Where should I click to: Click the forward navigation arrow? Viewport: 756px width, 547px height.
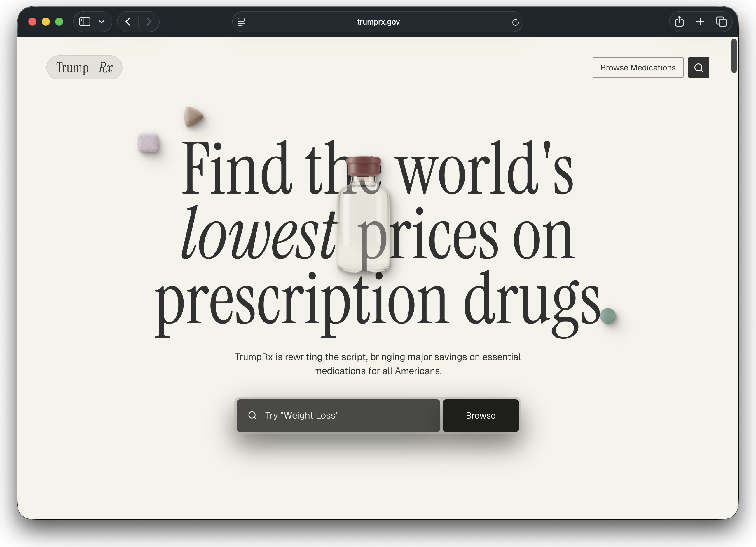[x=149, y=22]
